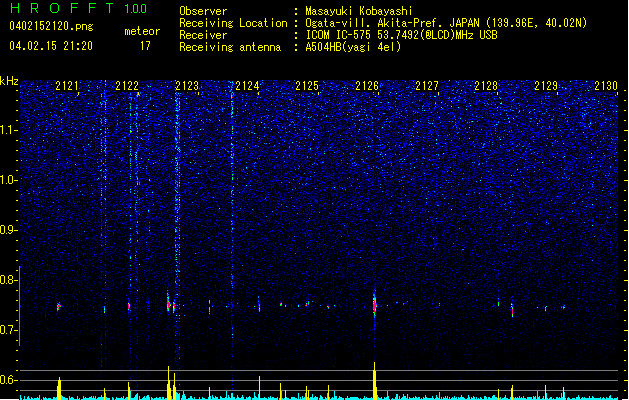Click the Receiving antenna label
The width and height of the screenshot is (629, 400).
coord(230,47)
